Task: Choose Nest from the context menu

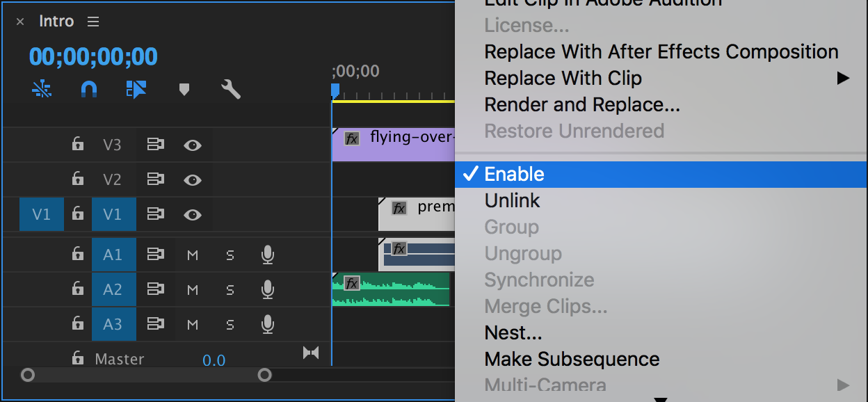Action: (513, 332)
